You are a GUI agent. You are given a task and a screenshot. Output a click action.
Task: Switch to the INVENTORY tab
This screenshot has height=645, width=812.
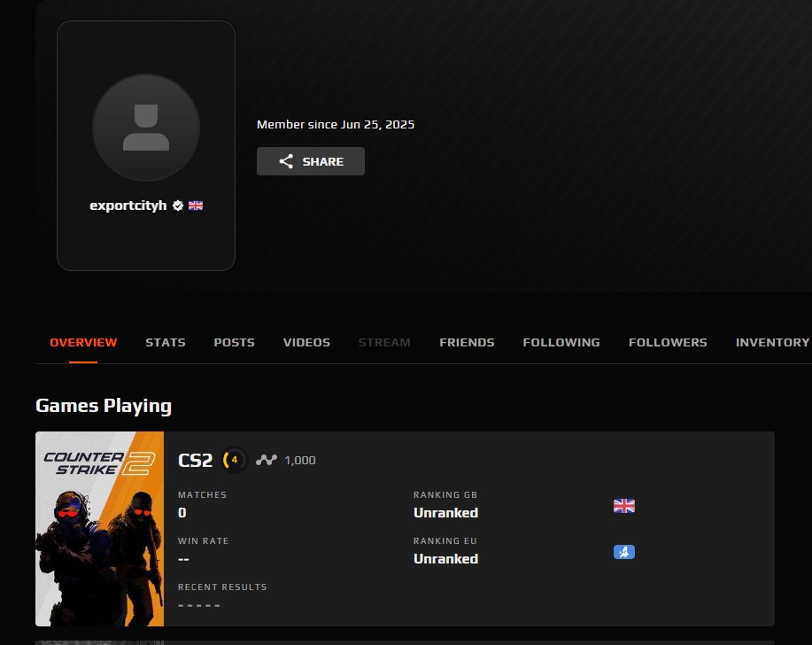tap(772, 342)
